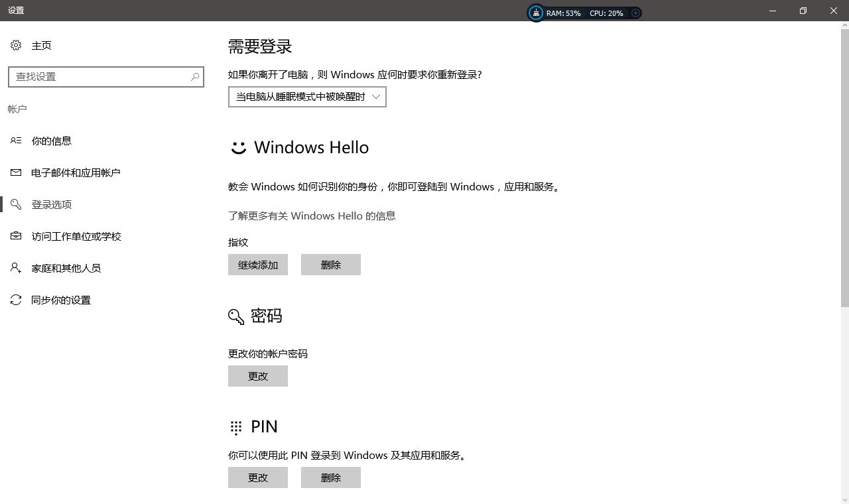Click the 更改你的帐户密码 text
The height and width of the screenshot is (504, 849).
[x=268, y=353]
